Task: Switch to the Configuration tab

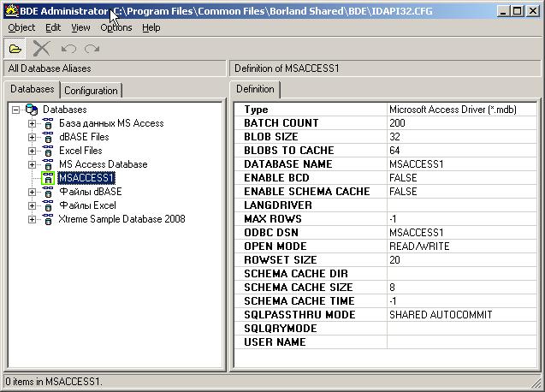Action: (x=91, y=90)
